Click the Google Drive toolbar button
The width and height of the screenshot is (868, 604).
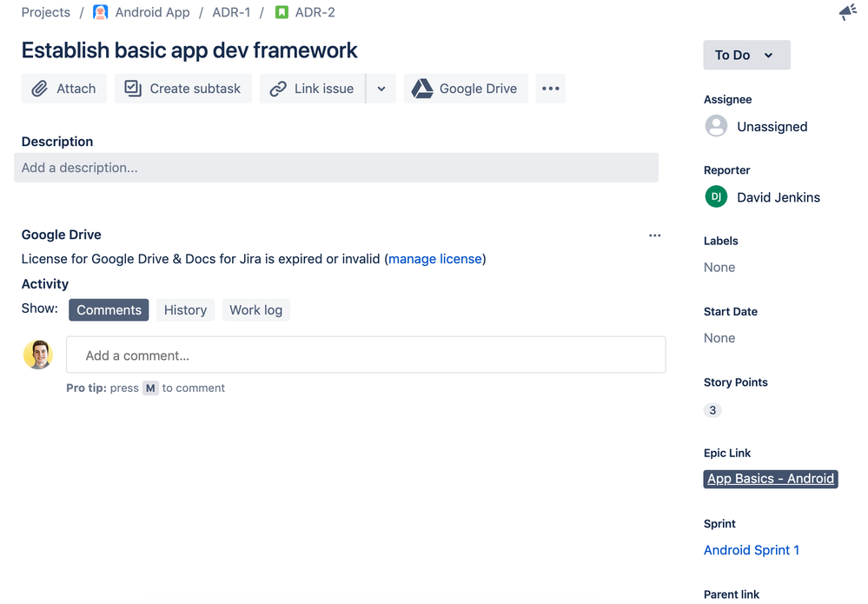pos(466,89)
